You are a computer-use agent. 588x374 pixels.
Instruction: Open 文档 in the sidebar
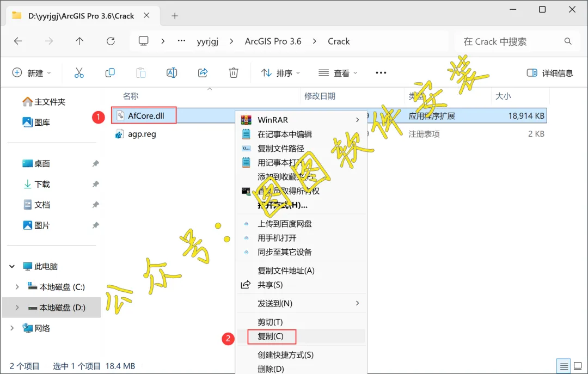[36, 205]
